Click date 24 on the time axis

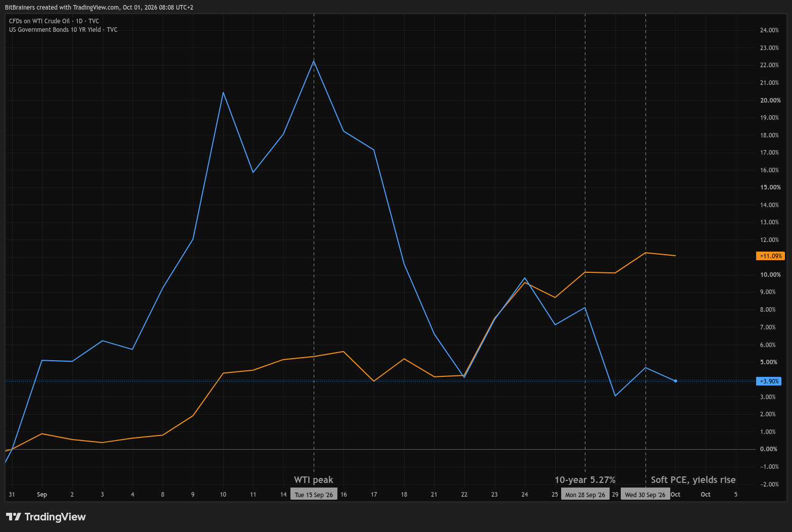pos(525,495)
